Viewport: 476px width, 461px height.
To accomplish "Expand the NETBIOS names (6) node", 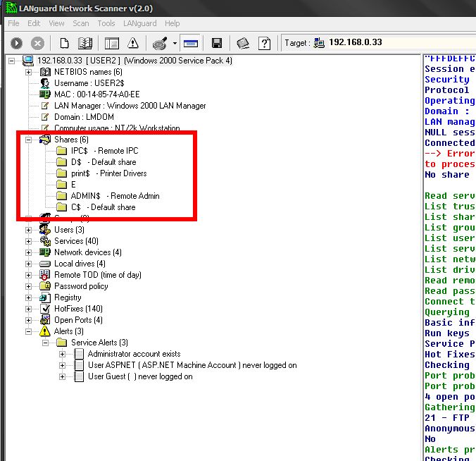I will 29,73.
